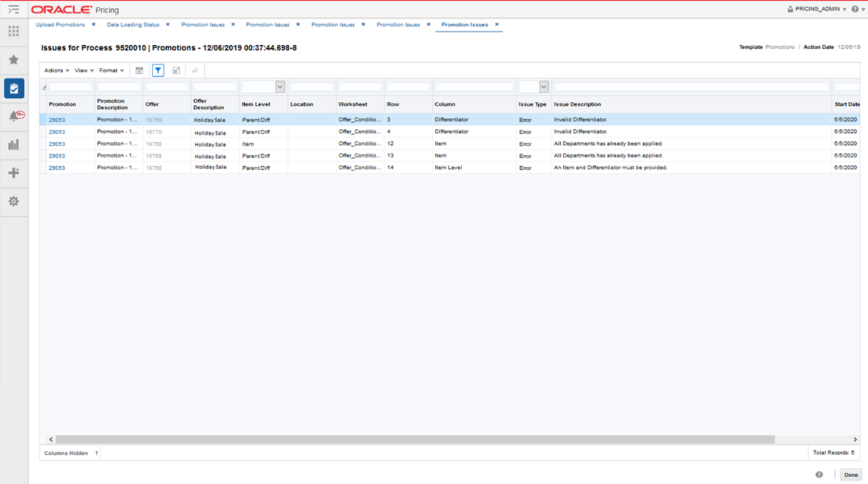Click the Location filter field

(x=312, y=87)
